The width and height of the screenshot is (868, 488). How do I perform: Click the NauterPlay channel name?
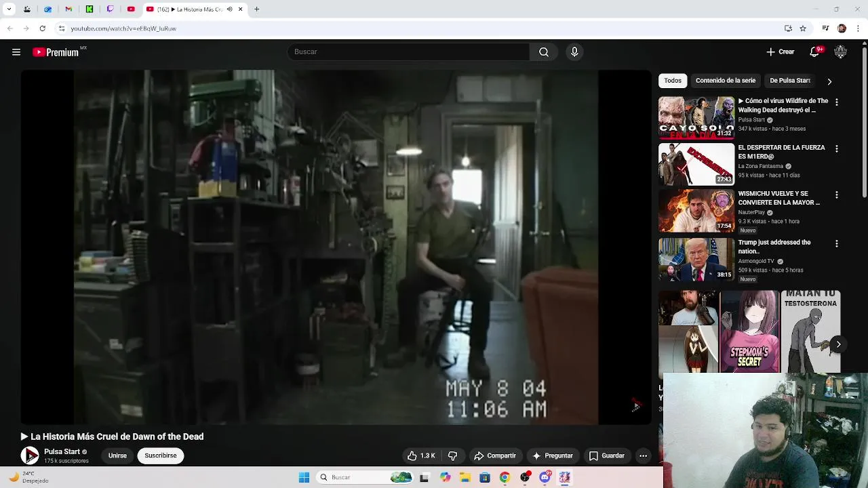751,212
